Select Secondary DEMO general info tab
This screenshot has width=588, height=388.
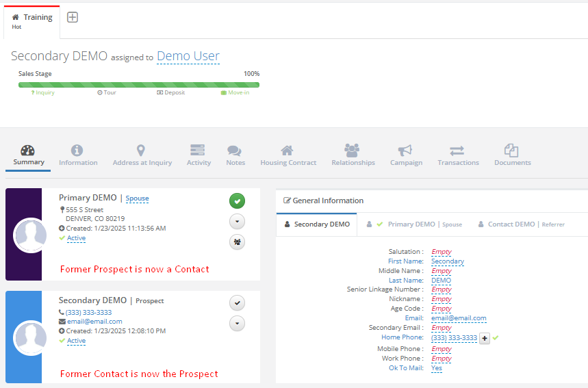tap(317, 224)
